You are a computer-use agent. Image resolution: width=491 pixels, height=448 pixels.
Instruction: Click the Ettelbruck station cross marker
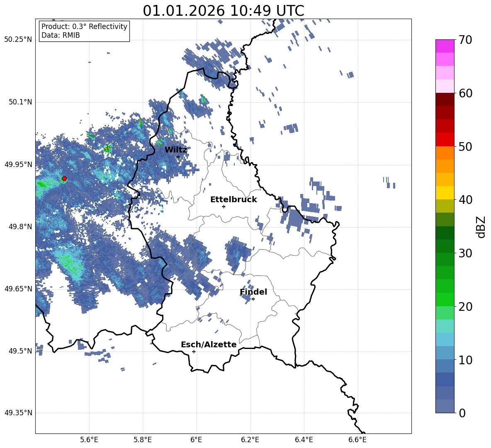tap(224, 206)
